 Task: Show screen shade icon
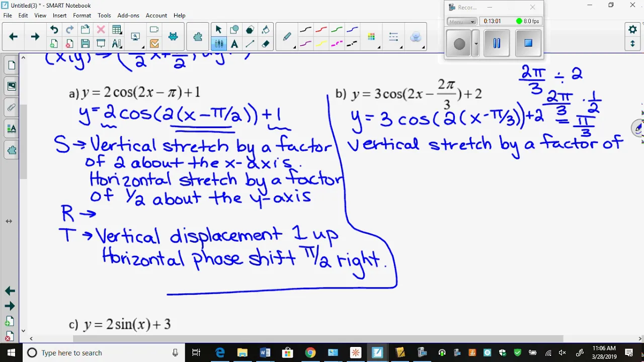[x=101, y=44]
